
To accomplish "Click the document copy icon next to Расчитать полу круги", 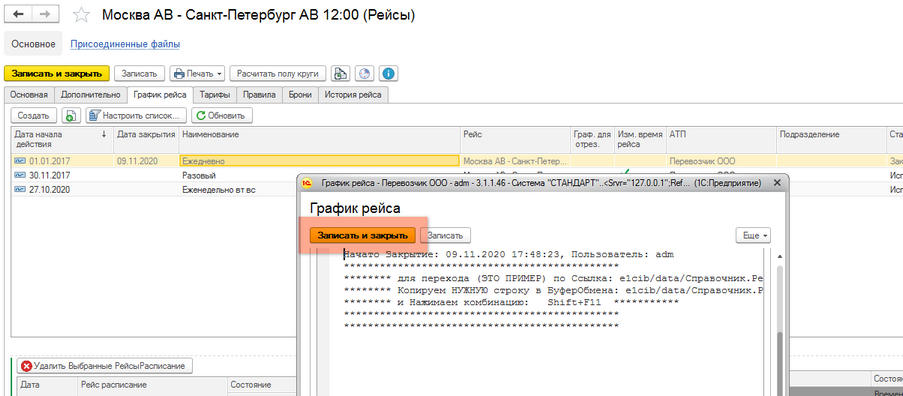I will (x=340, y=74).
